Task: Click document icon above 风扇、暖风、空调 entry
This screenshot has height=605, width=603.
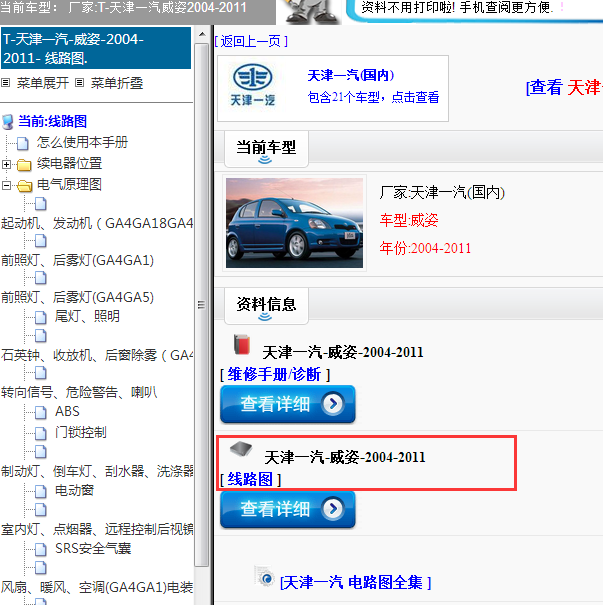Action: point(41,567)
